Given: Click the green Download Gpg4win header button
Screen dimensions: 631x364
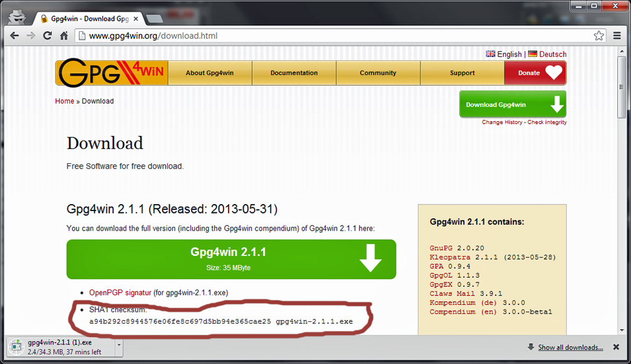Looking at the screenshot, I should pyautogui.click(x=512, y=104).
